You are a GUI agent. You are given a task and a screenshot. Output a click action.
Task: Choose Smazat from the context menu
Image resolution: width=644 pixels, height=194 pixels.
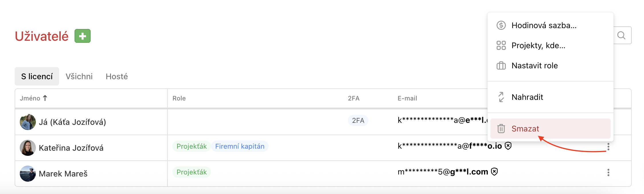526,129
